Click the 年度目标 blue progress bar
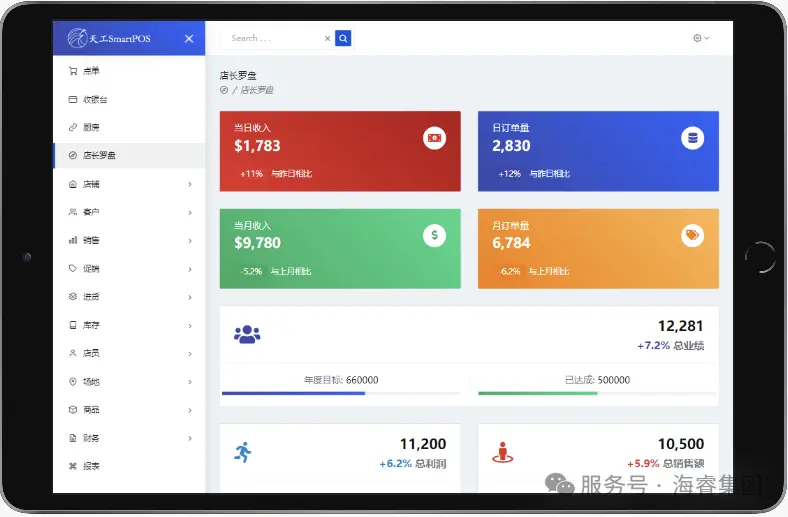The height and width of the screenshot is (517, 788). tap(293, 393)
